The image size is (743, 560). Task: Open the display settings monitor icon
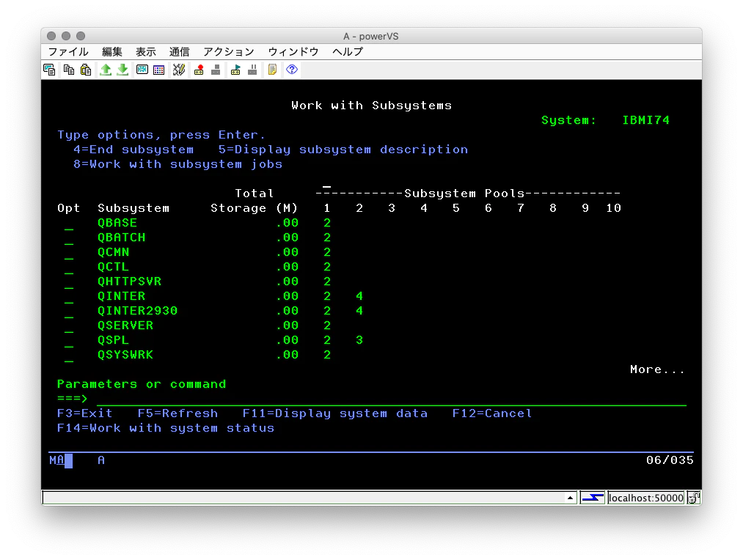click(142, 70)
